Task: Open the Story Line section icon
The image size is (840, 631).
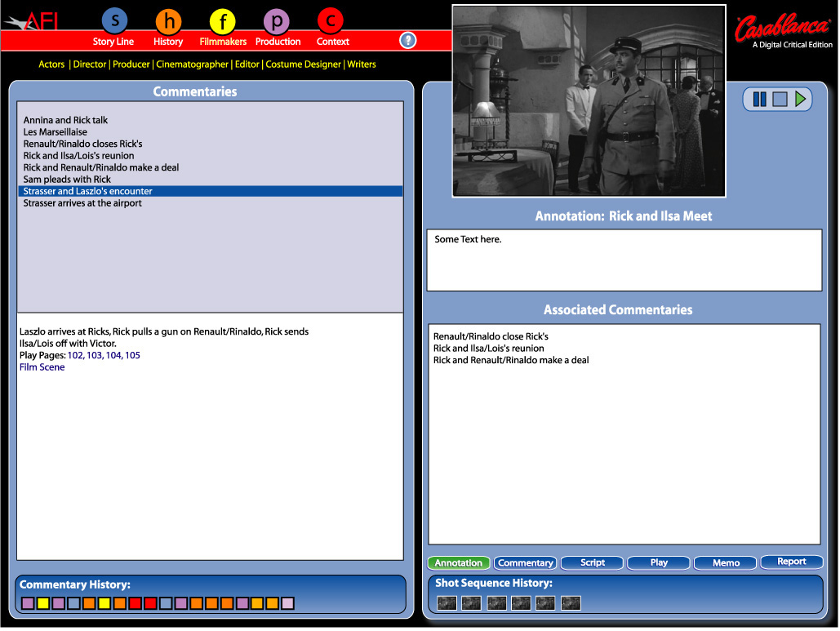Action: tap(114, 20)
